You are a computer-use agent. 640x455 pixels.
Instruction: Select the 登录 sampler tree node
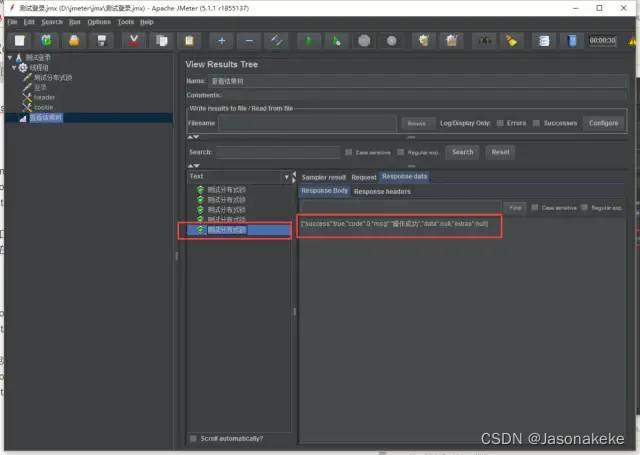[40, 87]
